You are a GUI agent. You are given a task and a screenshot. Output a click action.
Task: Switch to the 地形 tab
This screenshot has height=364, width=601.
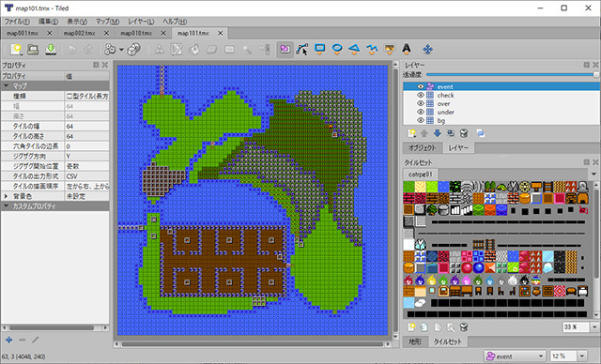tap(415, 341)
